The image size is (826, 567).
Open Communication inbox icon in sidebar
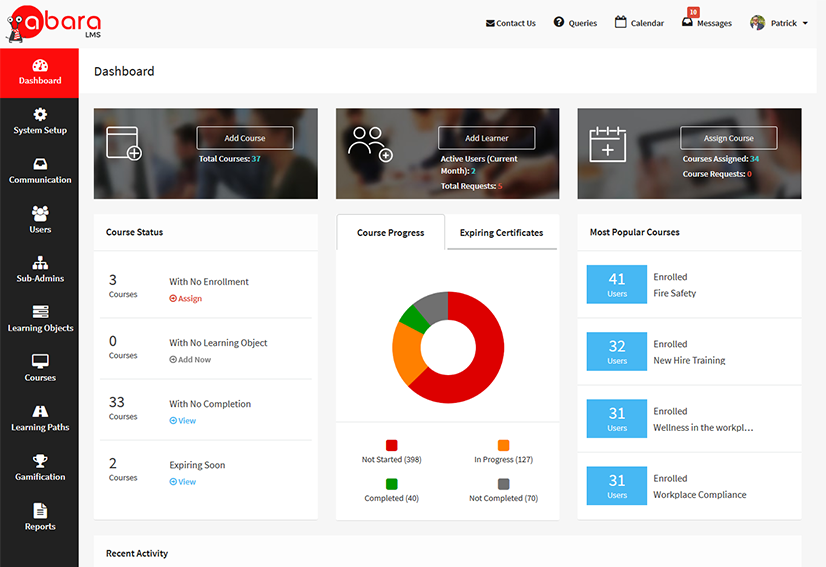tap(40, 164)
